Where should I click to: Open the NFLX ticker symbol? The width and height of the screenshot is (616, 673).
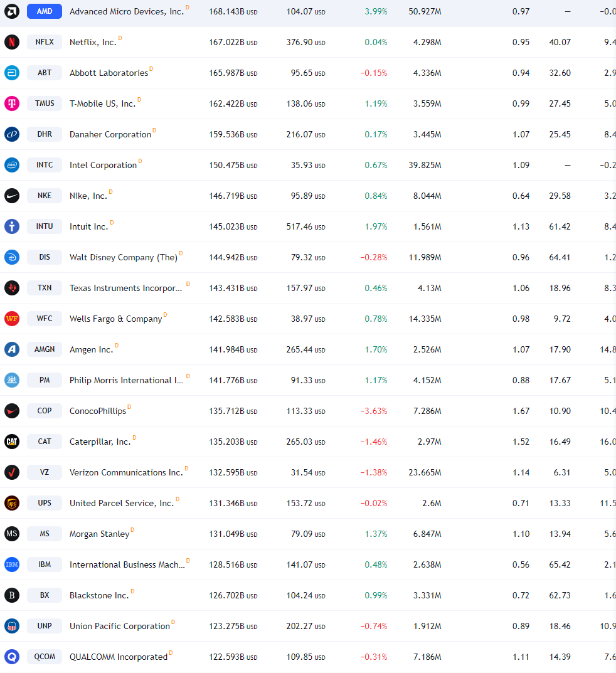[45, 42]
